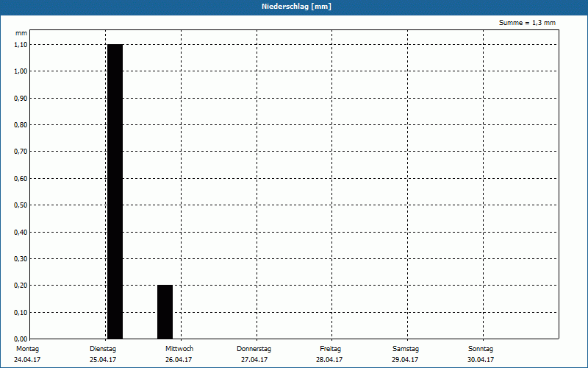Select the date 25.04.17
This screenshot has height=368, width=588.
pyautogui.click(x=103, y=360)
